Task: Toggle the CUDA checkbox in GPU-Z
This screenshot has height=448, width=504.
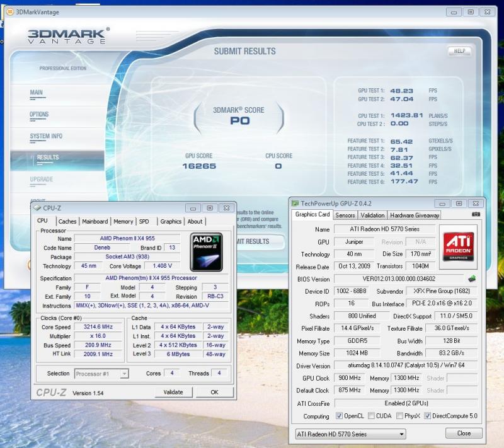Action: point(371,415)
